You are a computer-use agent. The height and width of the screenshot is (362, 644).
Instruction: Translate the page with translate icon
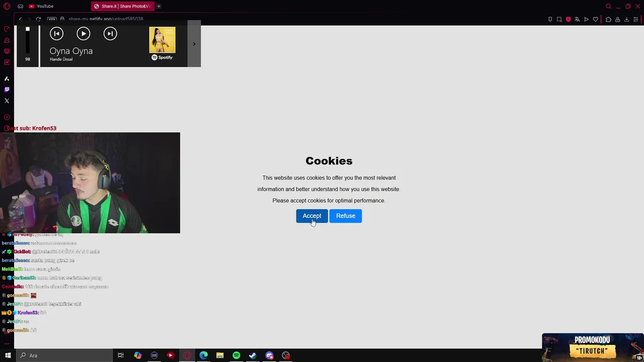[577, 19]
